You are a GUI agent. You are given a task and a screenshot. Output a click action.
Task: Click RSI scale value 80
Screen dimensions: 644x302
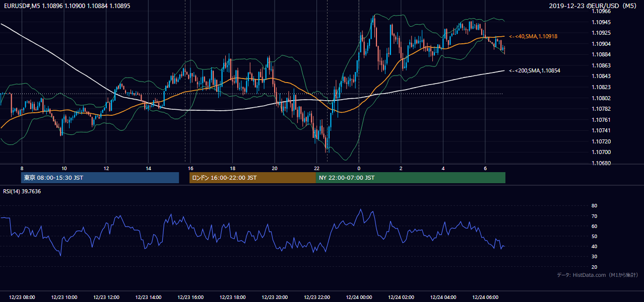coord(594,206)
